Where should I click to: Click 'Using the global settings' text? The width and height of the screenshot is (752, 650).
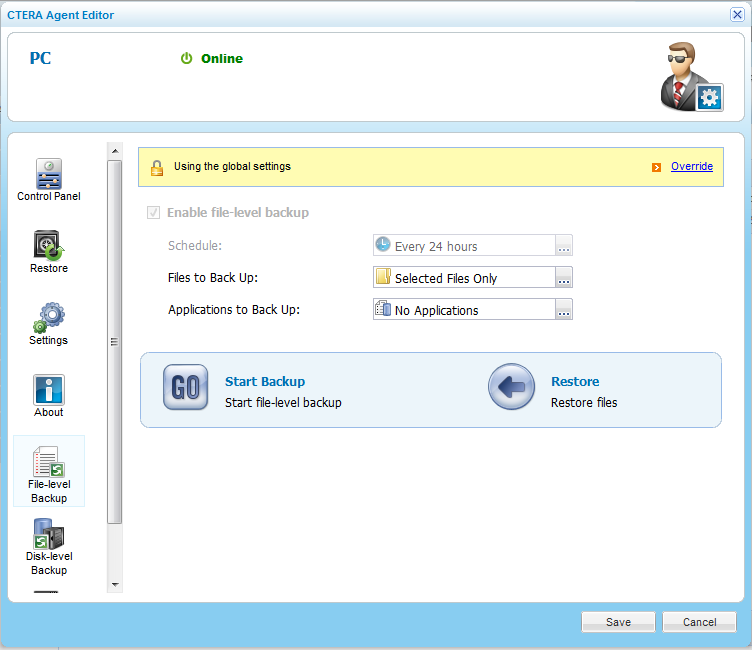point(232,166)
